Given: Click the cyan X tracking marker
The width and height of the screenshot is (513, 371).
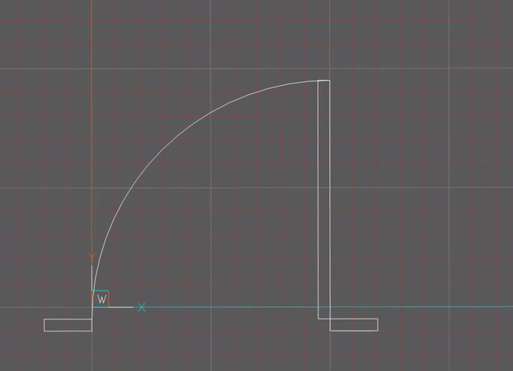Looking at the screenshot, I should point(142,307).
